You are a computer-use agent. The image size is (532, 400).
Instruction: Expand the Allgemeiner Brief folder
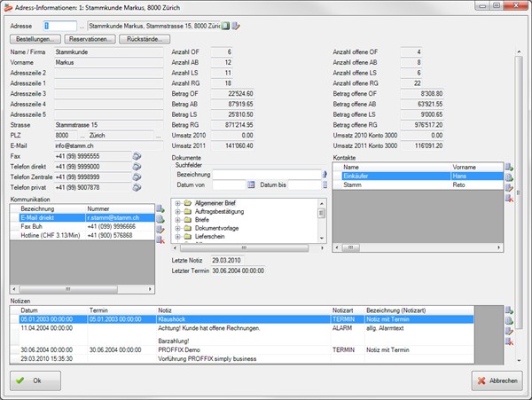click(x=178, y=203)
